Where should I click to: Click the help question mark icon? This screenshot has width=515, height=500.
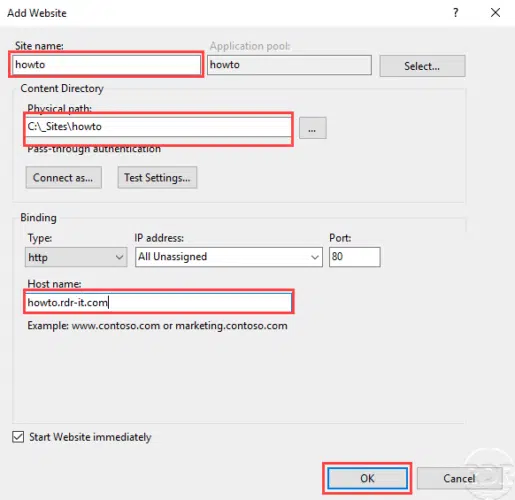pos(456,13)
